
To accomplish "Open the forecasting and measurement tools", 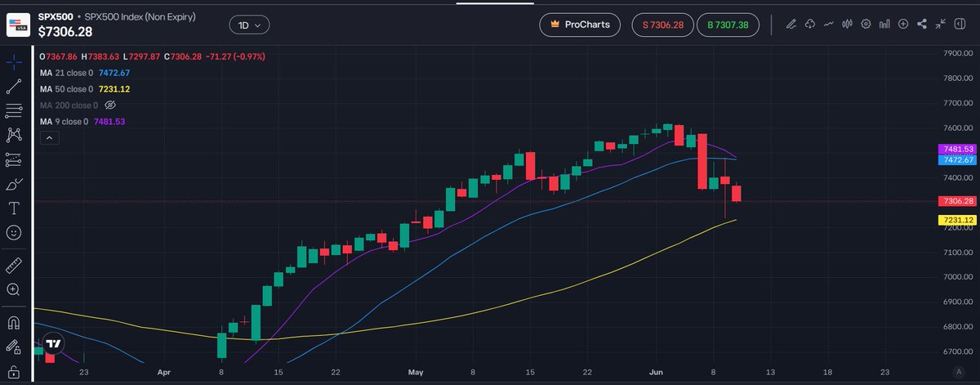I will click(x=14, y=159).
